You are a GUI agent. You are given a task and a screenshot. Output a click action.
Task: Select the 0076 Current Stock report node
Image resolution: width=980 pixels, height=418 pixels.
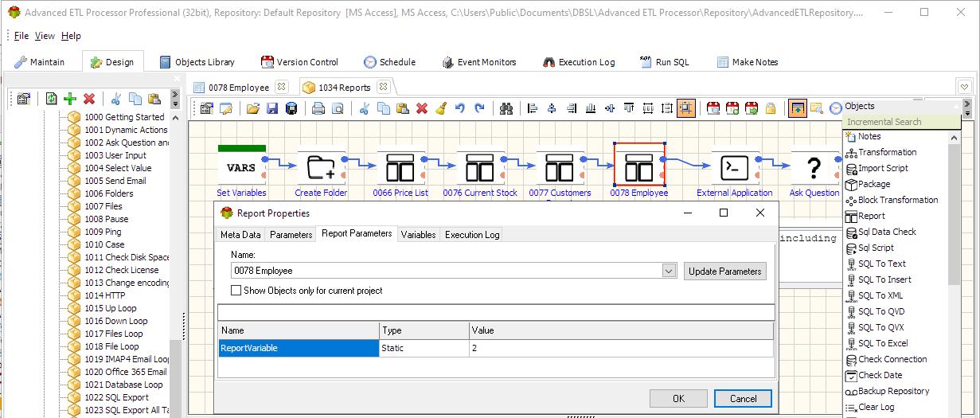tap(480, 168)
